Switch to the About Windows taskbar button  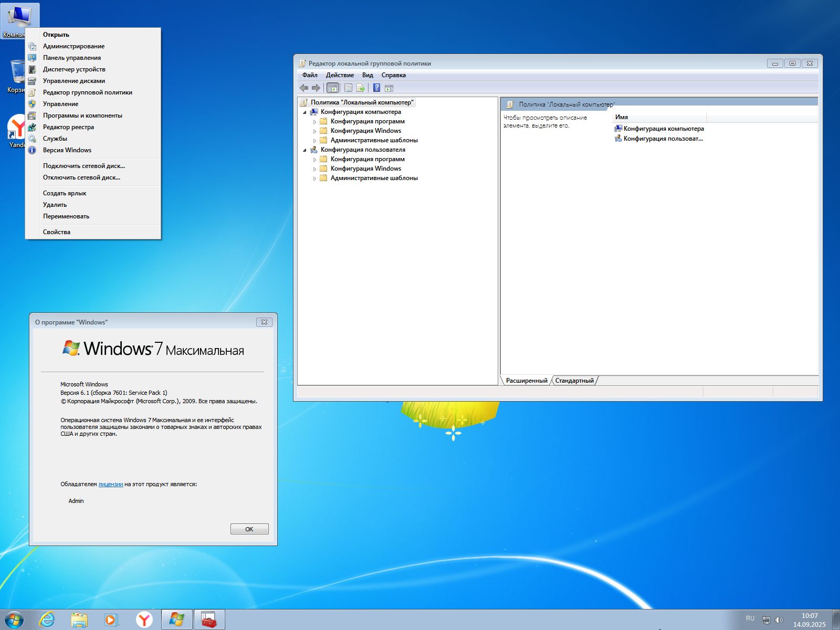click(x=177, y=620)
